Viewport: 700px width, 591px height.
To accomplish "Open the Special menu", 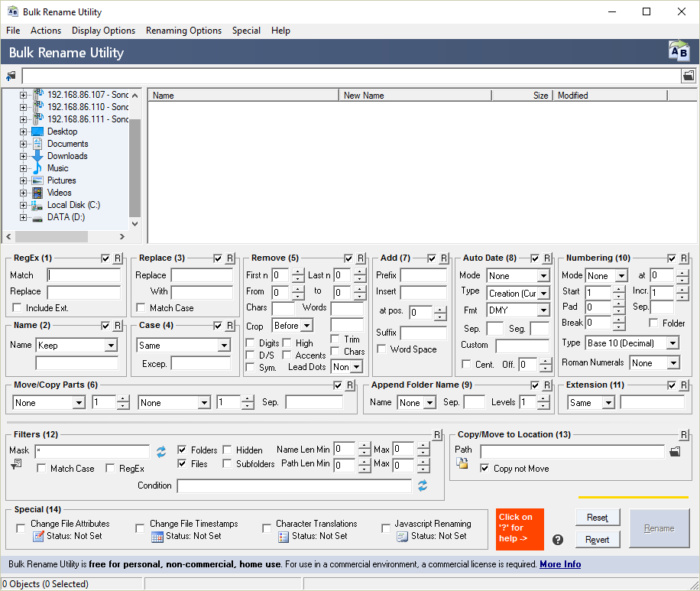I will pyautogui.click(x=246, y=30).
